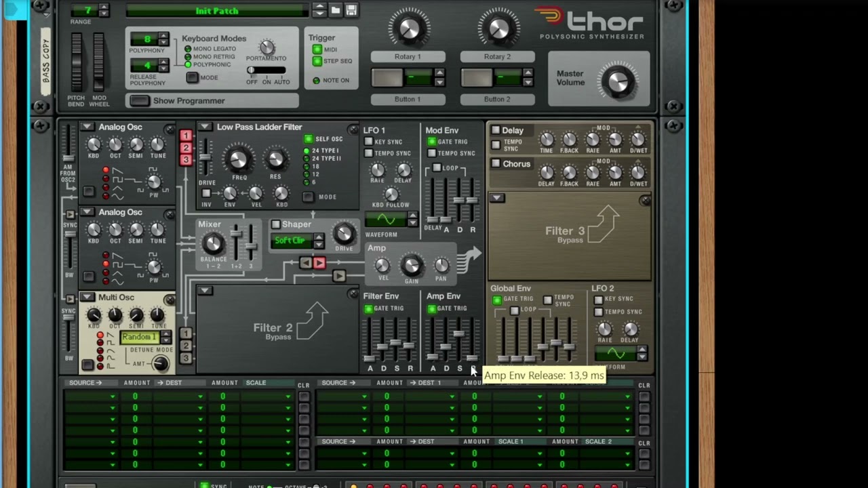The image size is (868, 488).
Task: Enable the Mod Env Loop checkbox
Action: [x=437, y=167]
